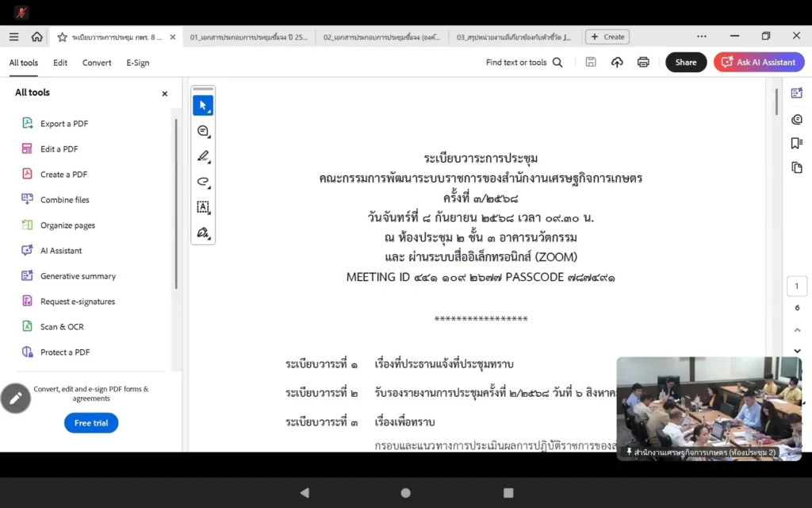Open the page thumbnails panel on right rail
This screenshot has height=508, width=812.
click(x=796, y=167)
